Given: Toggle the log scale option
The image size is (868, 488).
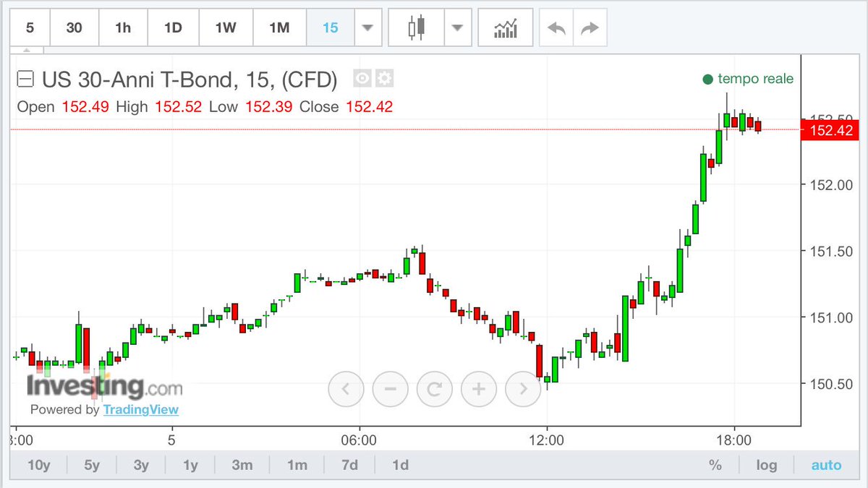Looking at the screenshot, I should click(x=767, y=465).
